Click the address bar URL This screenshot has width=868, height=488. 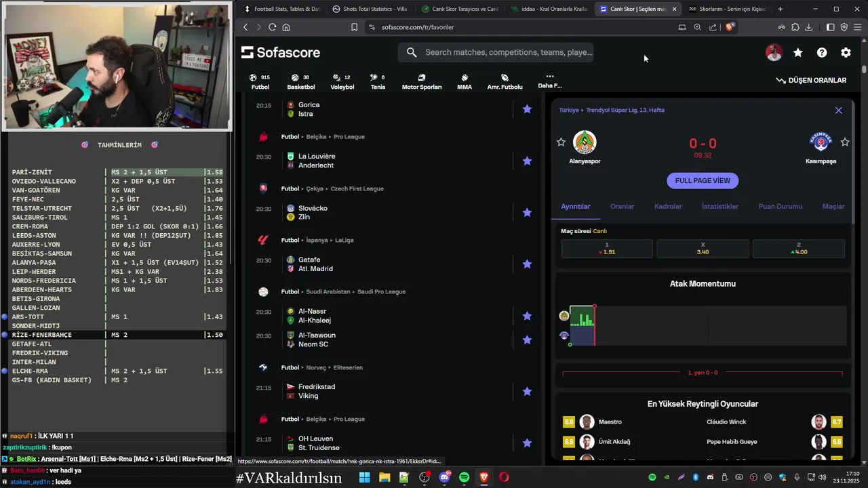(418, 27)
